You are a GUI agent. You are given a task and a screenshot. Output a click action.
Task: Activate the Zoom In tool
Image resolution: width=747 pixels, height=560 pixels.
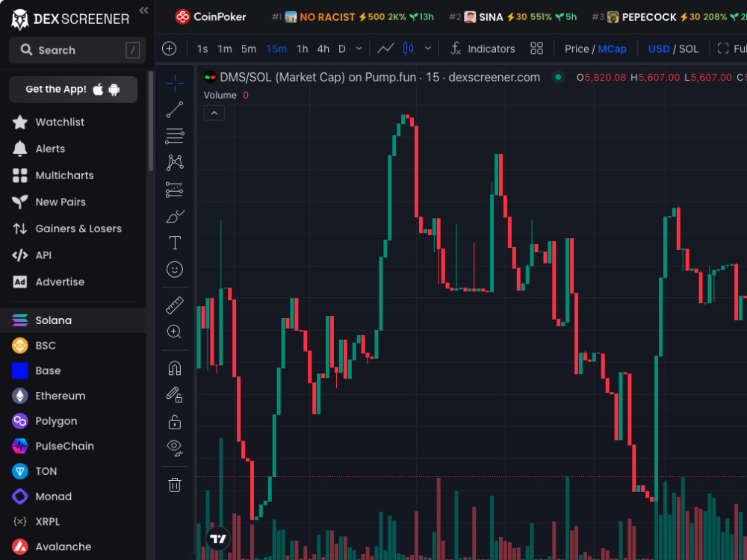175,332
